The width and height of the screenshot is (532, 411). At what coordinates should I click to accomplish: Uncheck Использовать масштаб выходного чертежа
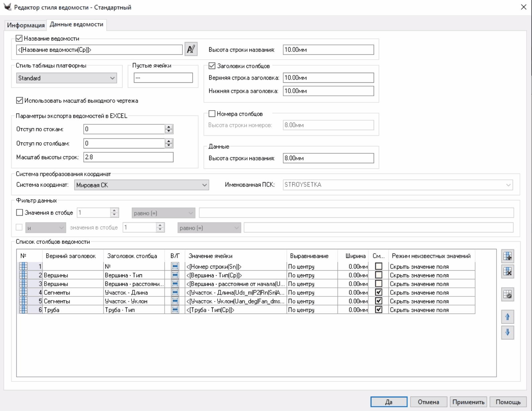coord(20,100)
